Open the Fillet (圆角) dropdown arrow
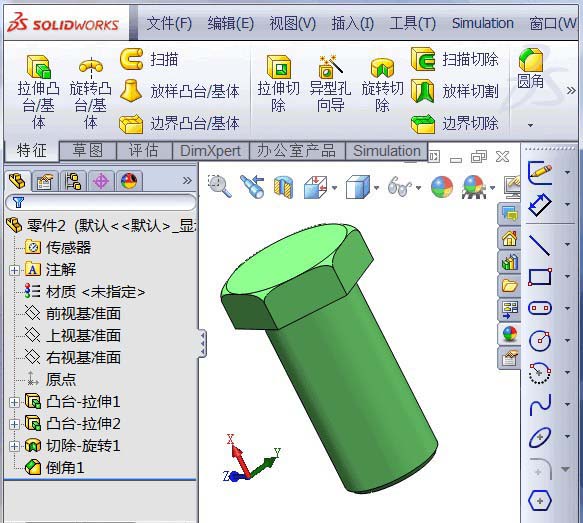This screenshot has height=523, width=583. [x=531, y=125]
